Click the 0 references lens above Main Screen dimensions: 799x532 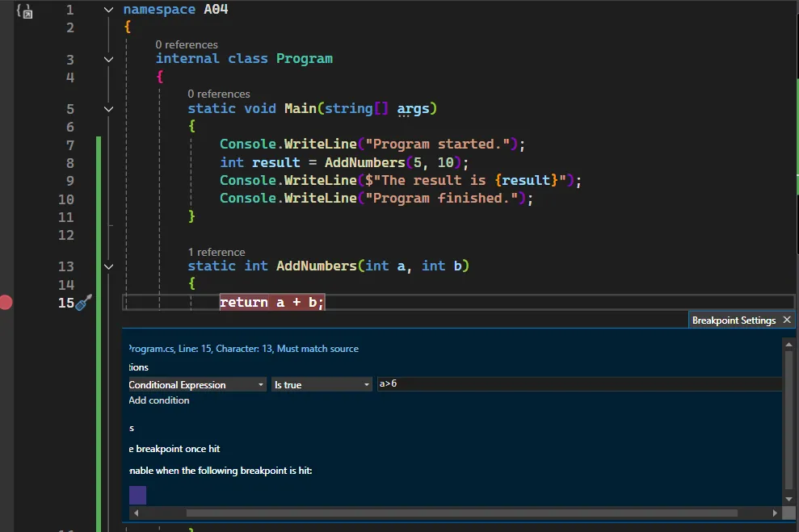219,94
